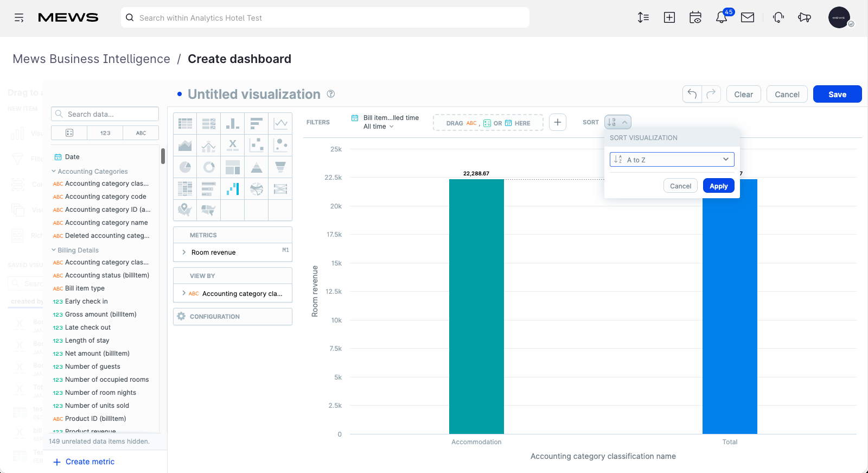This screenshot has height=473, width=868.
Task: Select the Line chart visualization type
Action: click(280, 123)
